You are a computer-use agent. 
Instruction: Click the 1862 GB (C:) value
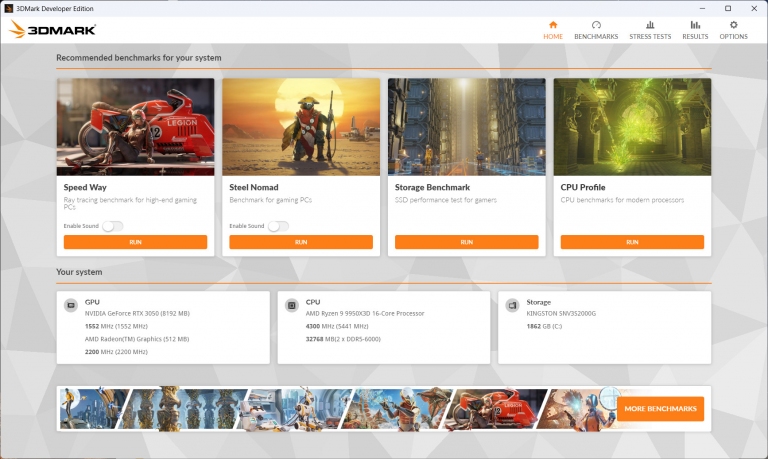[x=544, y=326]
